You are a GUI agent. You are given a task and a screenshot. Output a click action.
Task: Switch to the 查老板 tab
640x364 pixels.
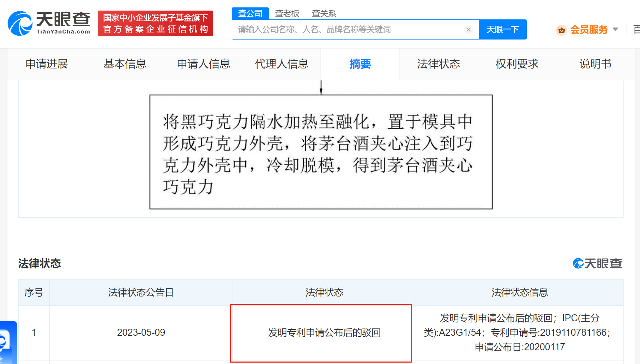[x=287, y=13]
